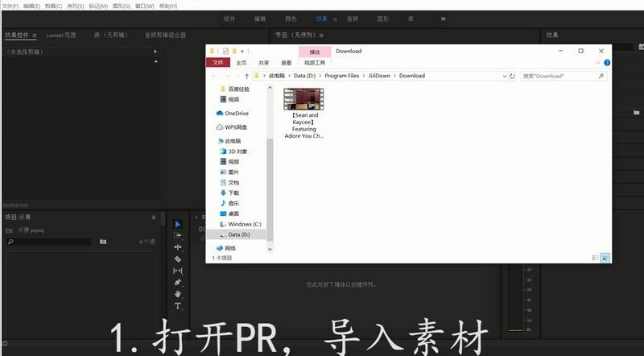Select the Type tool
Screen dimensions: 644x356
click(178, 306)
